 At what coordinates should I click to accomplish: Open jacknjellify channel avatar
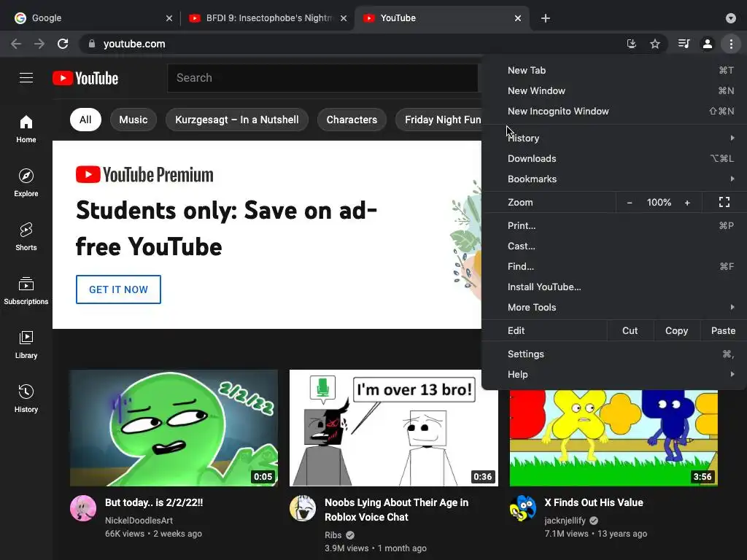tap(522, 508)
